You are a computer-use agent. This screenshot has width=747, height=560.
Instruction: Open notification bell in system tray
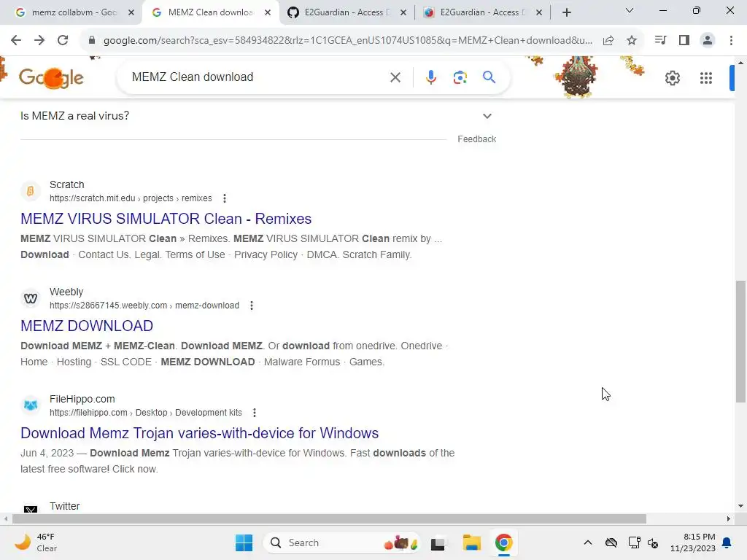727,542
